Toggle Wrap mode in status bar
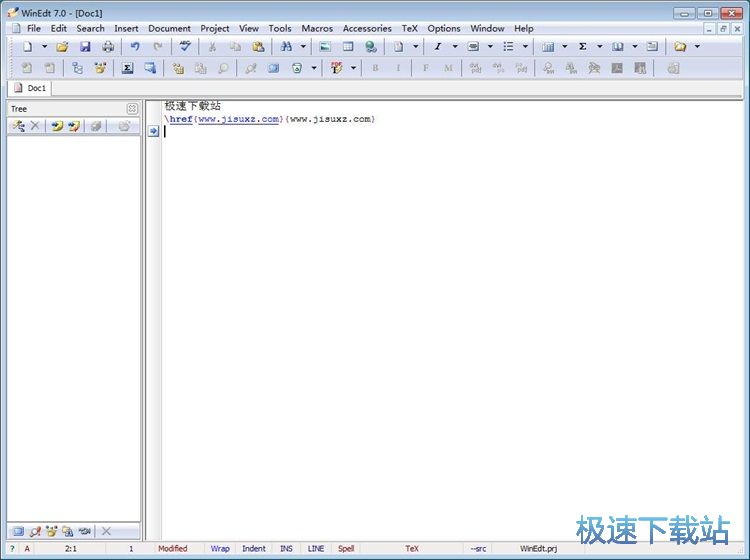The image size is (750, 560). [x=220, y=549]
